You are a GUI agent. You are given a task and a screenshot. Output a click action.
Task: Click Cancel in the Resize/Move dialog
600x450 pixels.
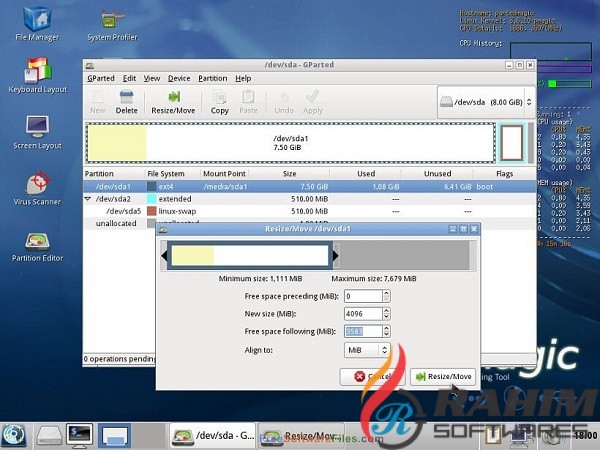pyautogui.click(x=372, y=377)
